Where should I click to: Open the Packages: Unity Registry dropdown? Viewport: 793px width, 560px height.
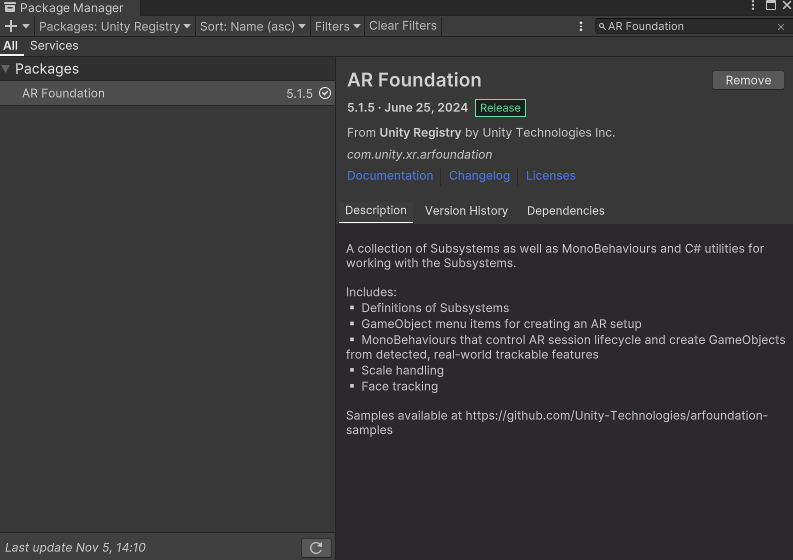point(115,26)
